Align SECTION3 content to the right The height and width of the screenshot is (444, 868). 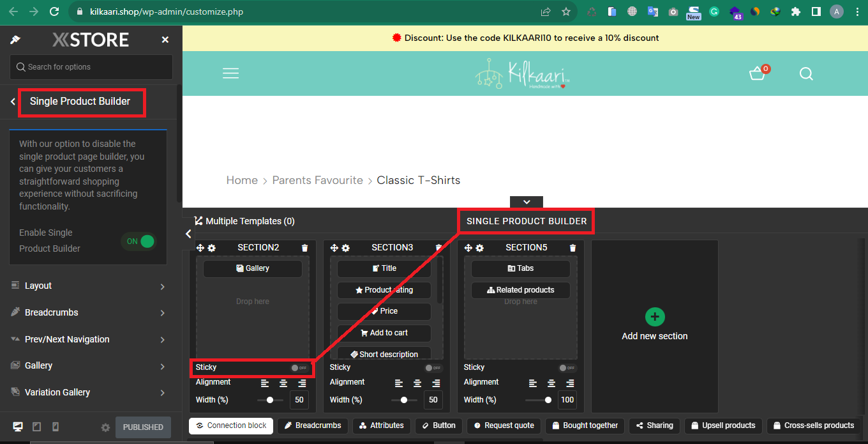tap(436, 383)
